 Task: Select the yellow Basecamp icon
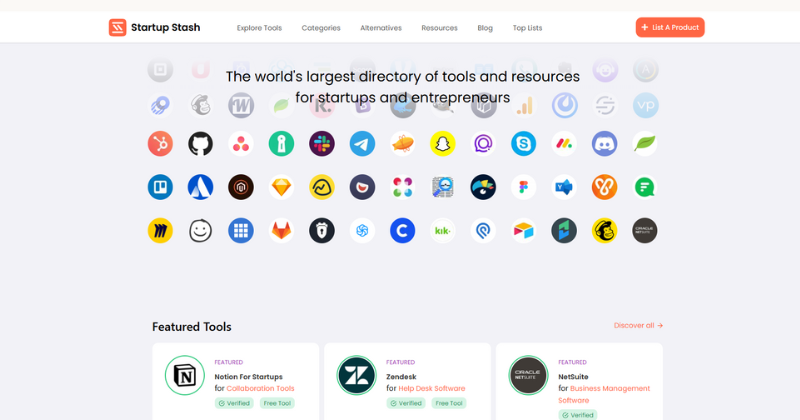(322, 187)
